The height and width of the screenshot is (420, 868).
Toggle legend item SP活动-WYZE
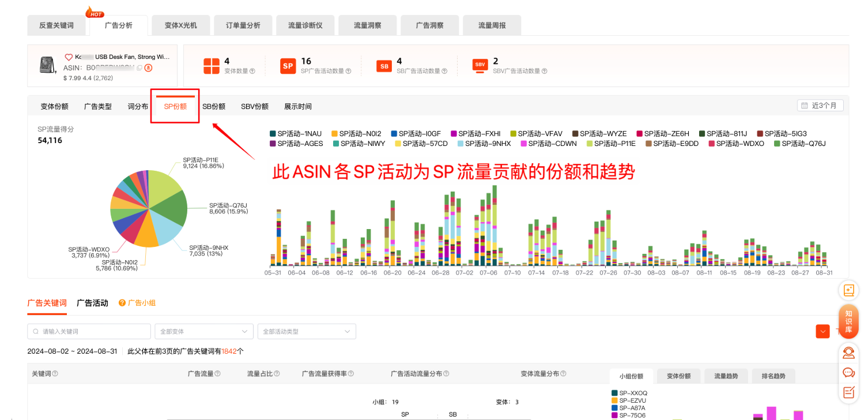pos(599,133)
